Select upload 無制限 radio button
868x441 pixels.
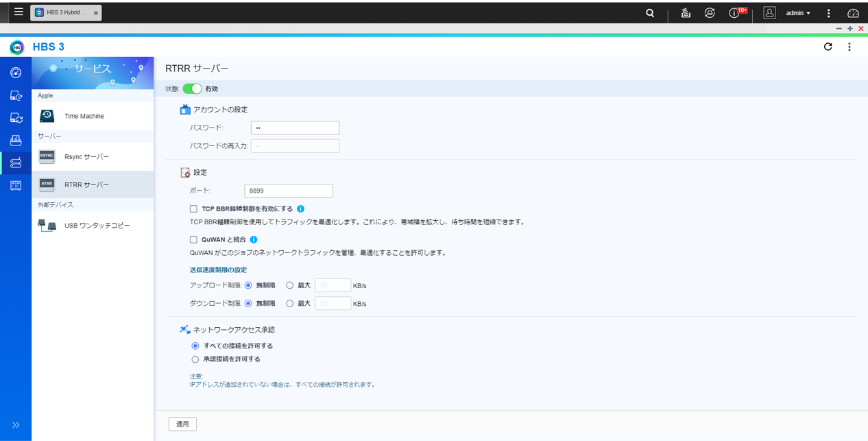click(248, 285)
